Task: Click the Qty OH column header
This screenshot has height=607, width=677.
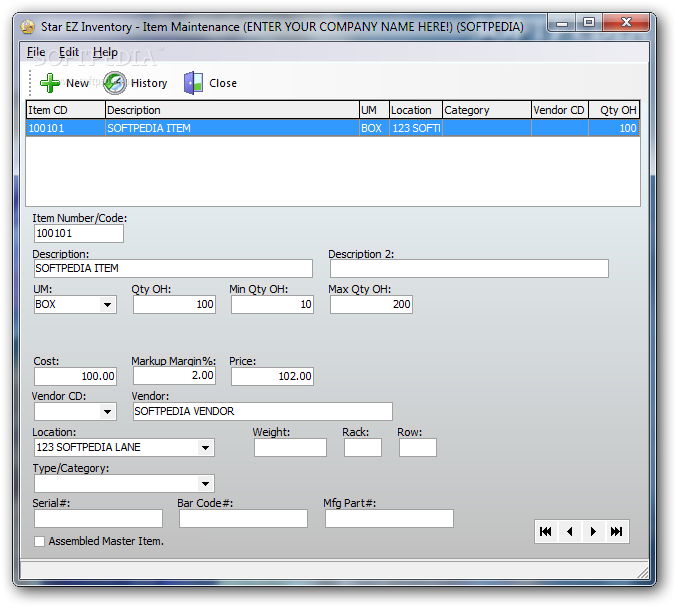Action: point(614,110)
